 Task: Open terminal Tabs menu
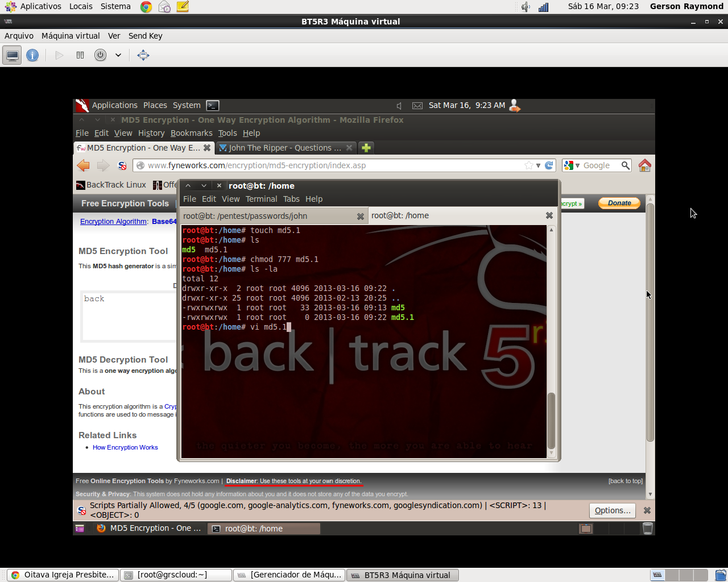coord(291,199)
